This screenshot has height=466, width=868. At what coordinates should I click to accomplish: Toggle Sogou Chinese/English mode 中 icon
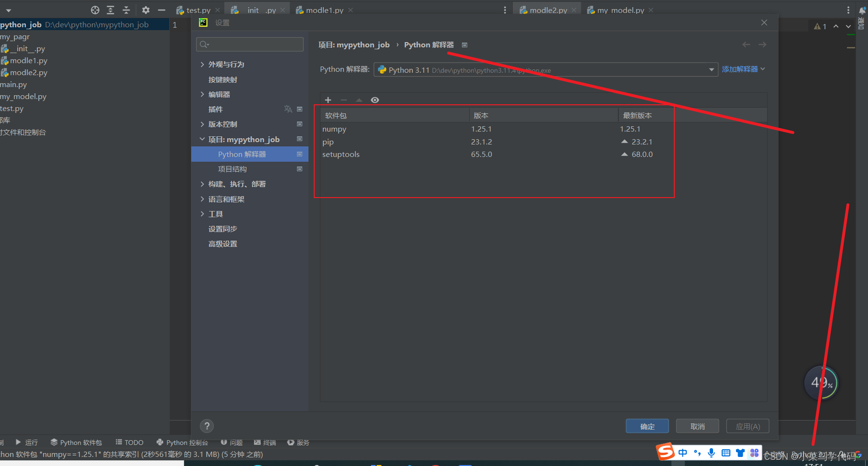[682, 453]
